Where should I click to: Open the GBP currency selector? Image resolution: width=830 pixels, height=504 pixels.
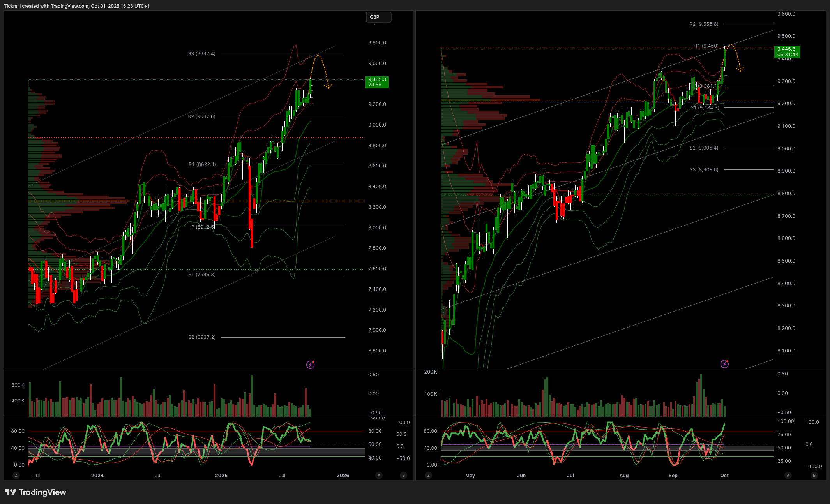(378, 17)
